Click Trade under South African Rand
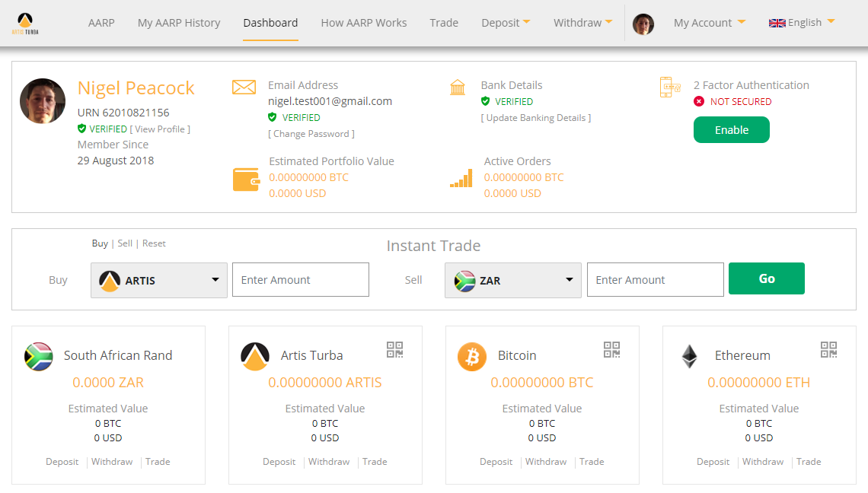 pos(158,462)
